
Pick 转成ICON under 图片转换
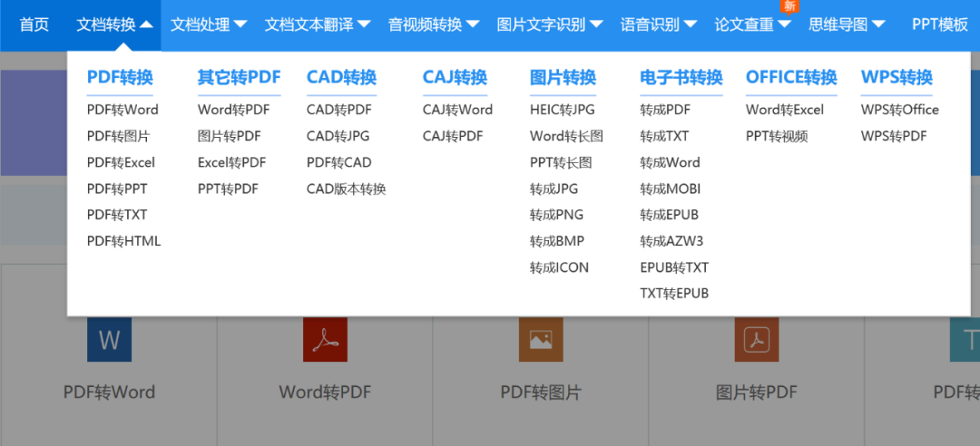click(x=559, y=267)
